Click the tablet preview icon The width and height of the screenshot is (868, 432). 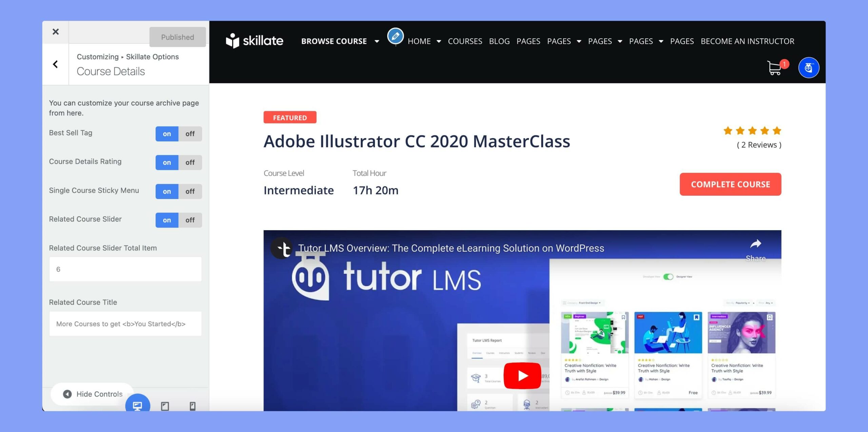tap(164, 405)
